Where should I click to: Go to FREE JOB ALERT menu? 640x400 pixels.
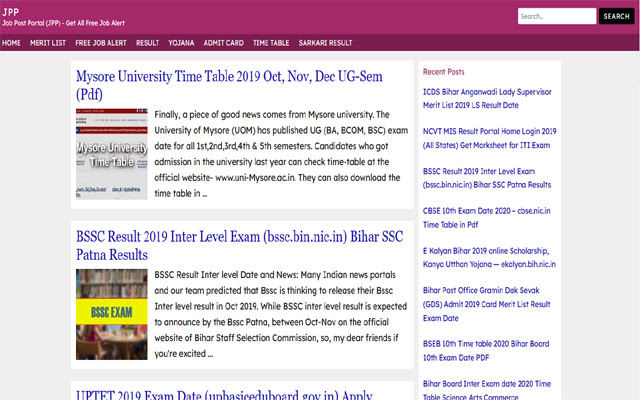click(101, 43)
